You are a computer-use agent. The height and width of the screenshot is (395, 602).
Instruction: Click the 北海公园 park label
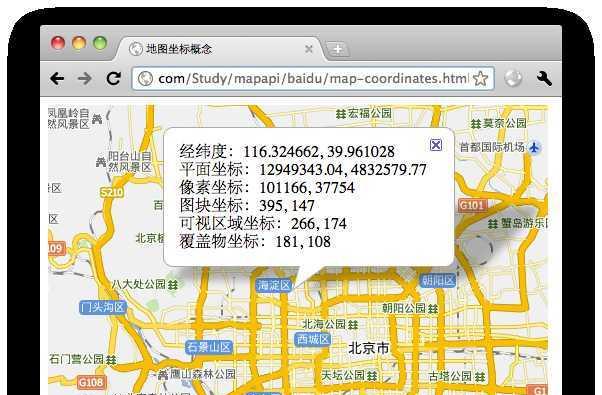tap(330, 324)
